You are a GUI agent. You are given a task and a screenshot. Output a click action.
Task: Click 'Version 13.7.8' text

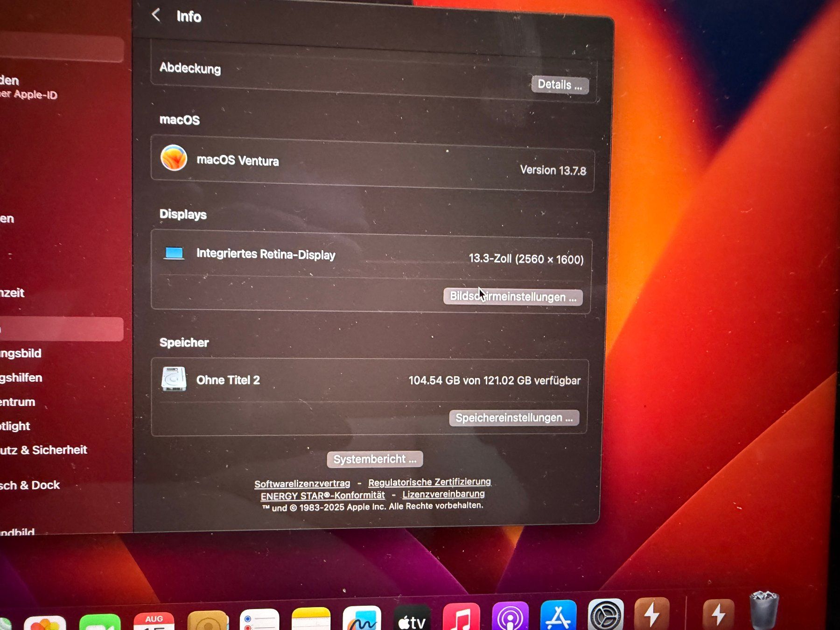[x=553, y=170]
